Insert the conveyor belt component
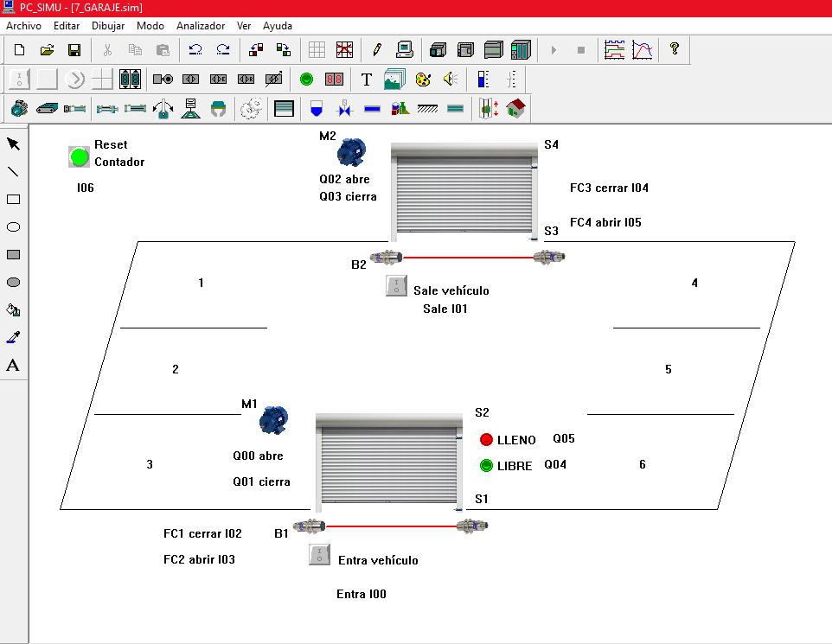Screen dimensions: 832x644 click(47, 109)
